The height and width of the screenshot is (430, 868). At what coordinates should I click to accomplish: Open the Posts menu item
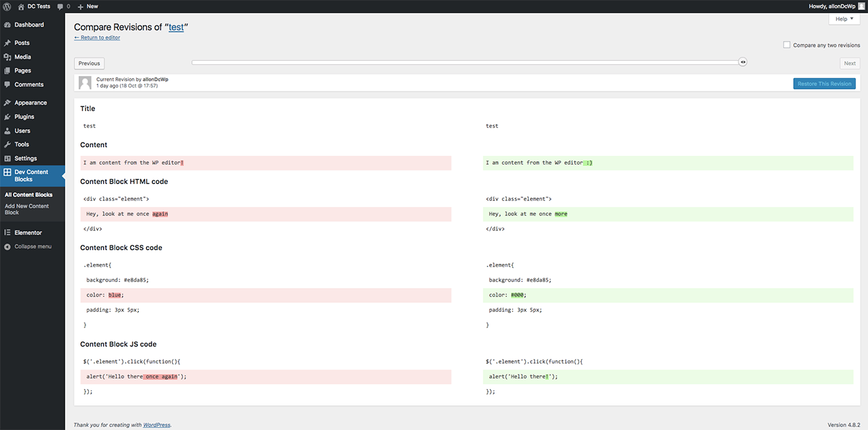tap(32, 43)
